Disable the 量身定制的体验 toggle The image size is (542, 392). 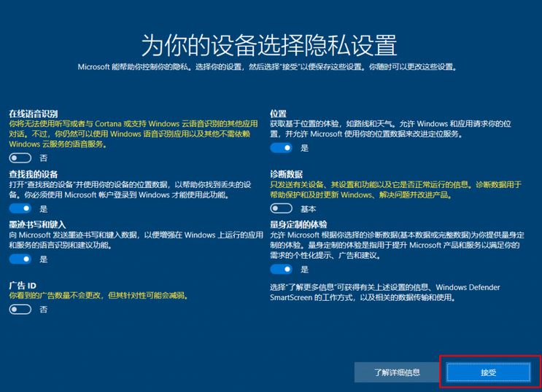[281, 269]
